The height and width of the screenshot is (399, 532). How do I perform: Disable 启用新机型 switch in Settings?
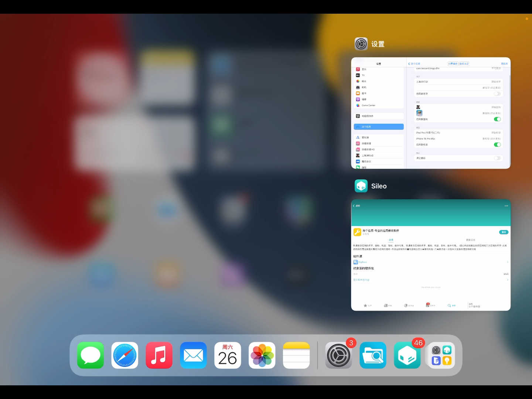[x=497, y=145]
